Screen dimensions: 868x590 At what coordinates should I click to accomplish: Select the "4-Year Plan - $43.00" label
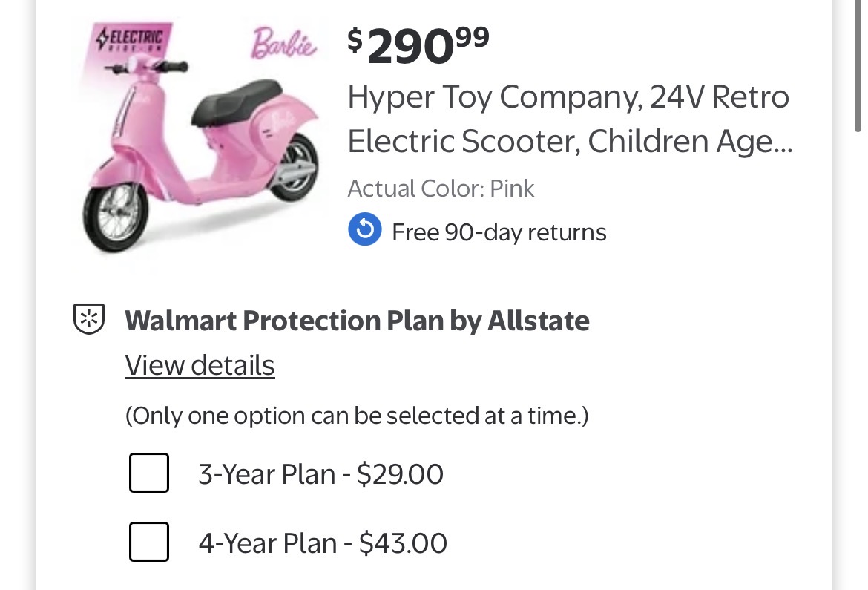coord(323,543)
